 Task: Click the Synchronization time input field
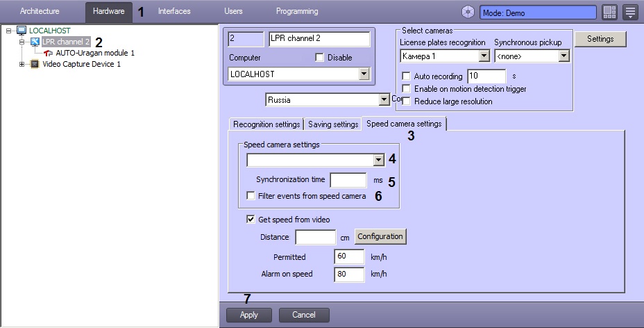click(348, 180)
